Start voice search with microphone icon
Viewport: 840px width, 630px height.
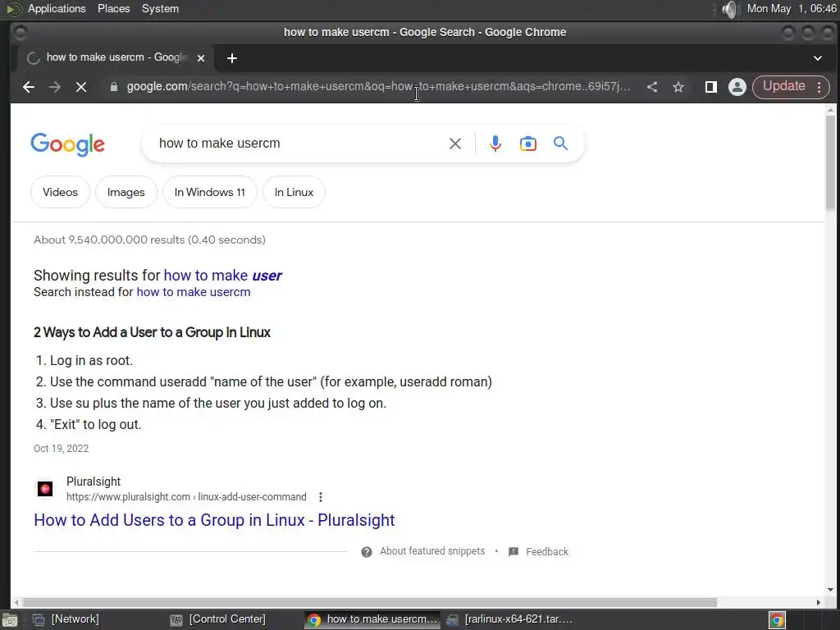(495, 144)
